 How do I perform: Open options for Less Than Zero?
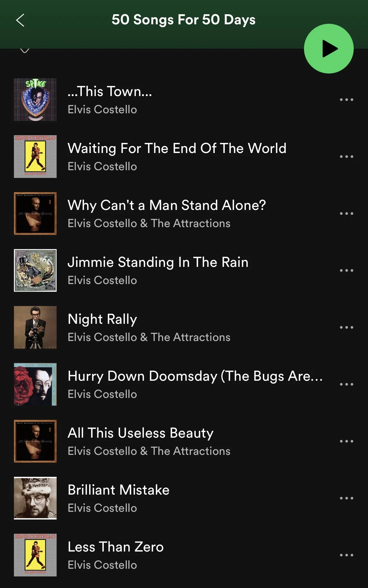pyautogui.click(x=346, y=555)
